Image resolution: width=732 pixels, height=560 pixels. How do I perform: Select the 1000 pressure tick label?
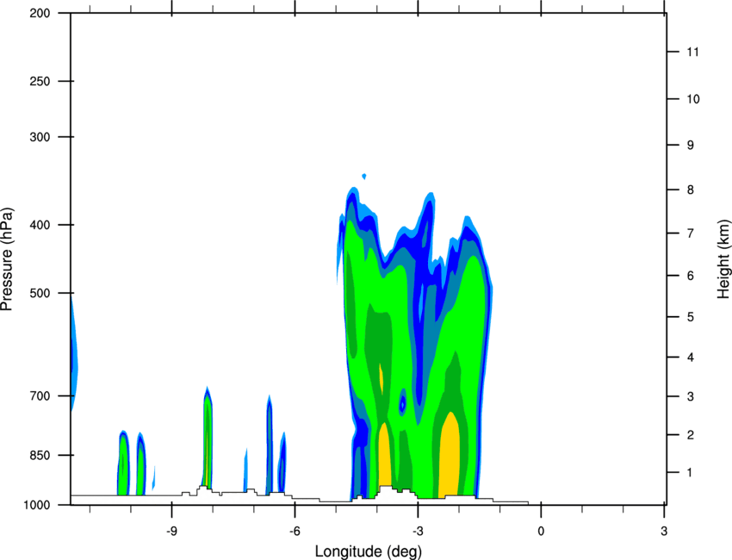point(37,505)
